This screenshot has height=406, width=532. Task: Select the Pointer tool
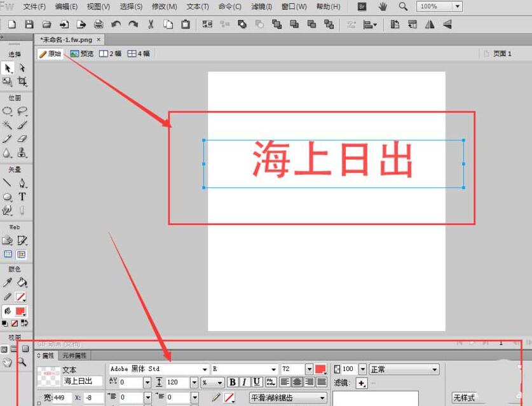[x=8, y=67]
